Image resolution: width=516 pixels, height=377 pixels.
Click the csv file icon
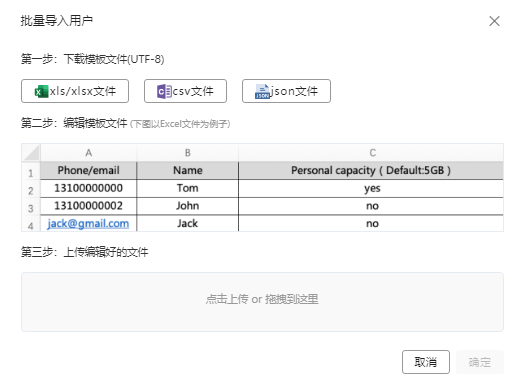[164, 91]
